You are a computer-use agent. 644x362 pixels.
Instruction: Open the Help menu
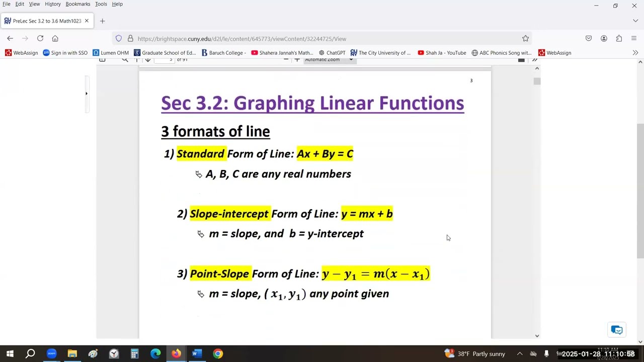117,4
